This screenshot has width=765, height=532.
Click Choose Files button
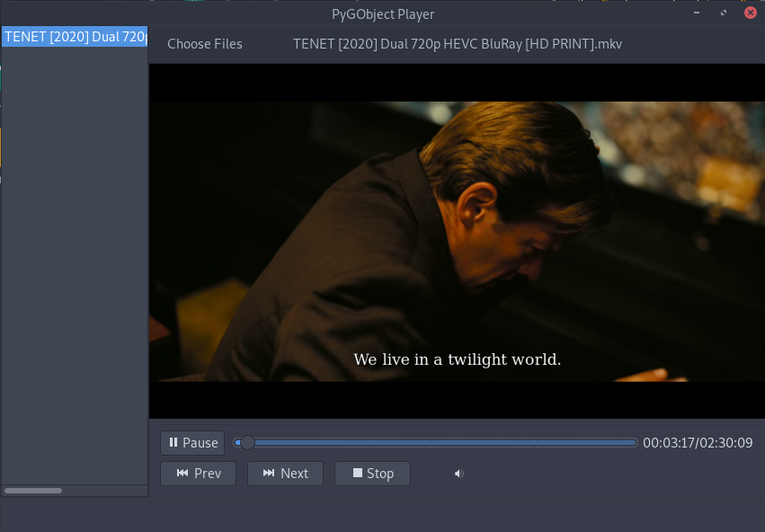click(205, 44)
